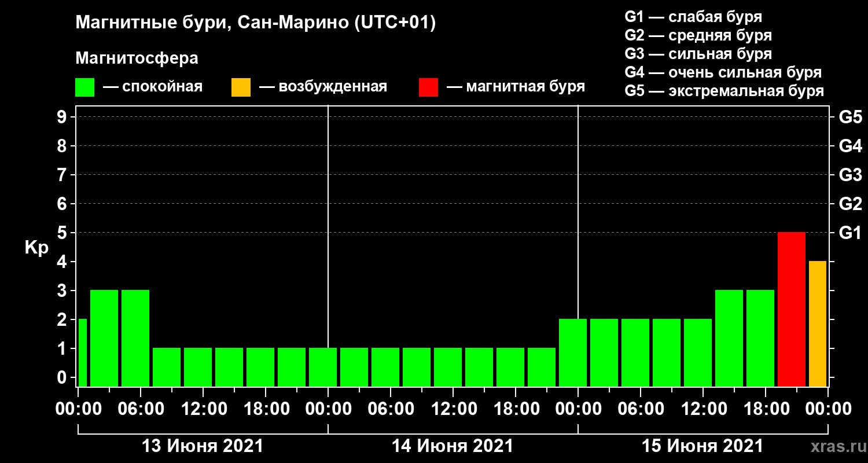Click the "— возбужденная" legend label
The width and height of the screenshot is (868, 463).
[x=323, y=87]
